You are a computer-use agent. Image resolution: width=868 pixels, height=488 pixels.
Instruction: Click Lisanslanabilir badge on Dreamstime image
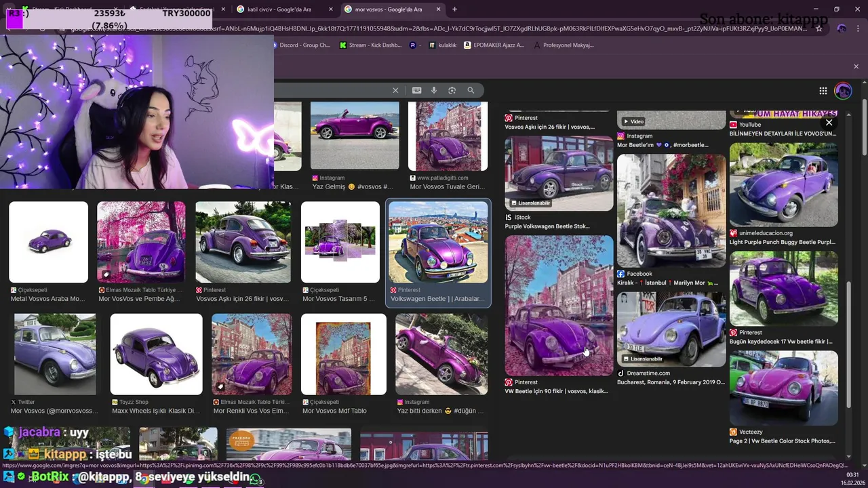click(x=643, y=359)
